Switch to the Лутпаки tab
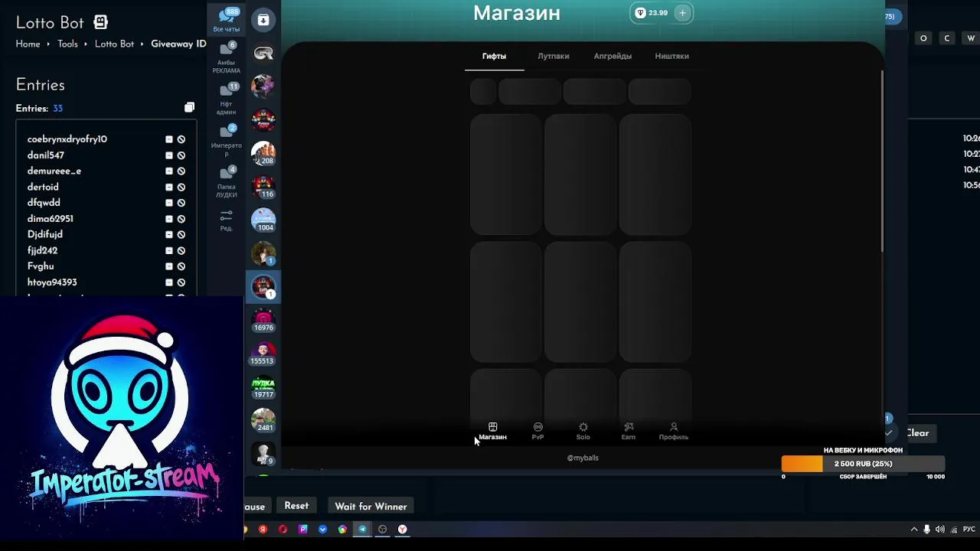980x551 pixels. (553, 56)
